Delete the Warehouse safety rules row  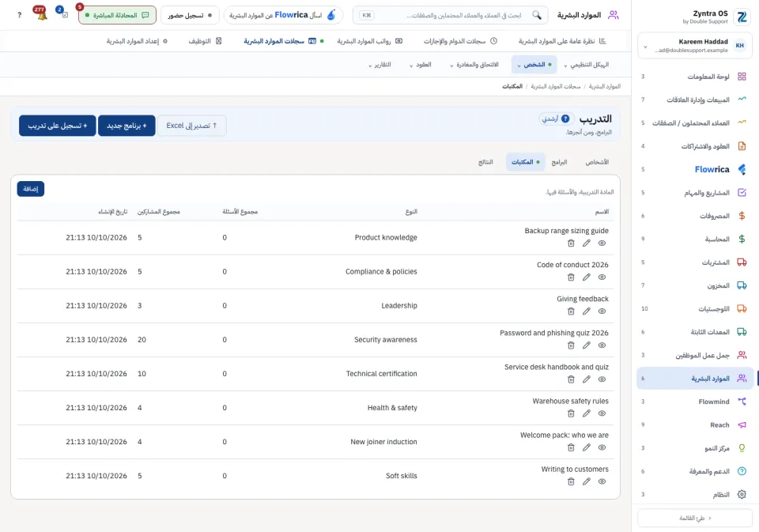pyautogui.click(x=571, y=413)
